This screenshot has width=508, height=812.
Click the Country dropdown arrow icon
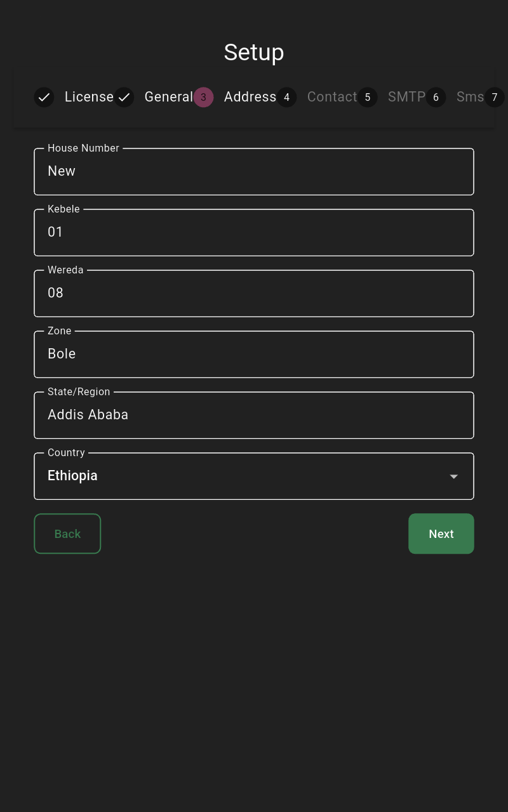[x=453, y=476]
